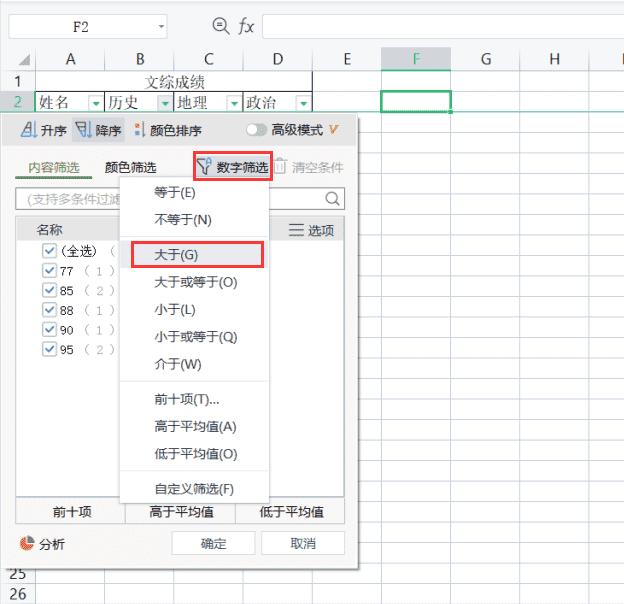Uncheck the 95 value checkbox
The width and height of the screenshot is (624, 604).
pos(49,349)
